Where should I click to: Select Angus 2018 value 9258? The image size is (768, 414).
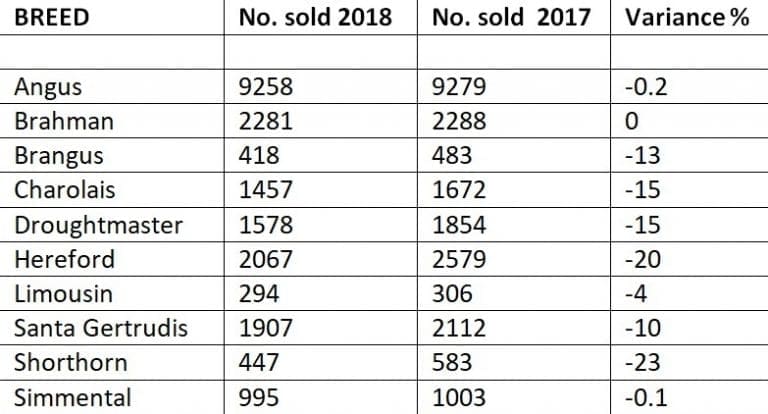click(x=265, y=87)
